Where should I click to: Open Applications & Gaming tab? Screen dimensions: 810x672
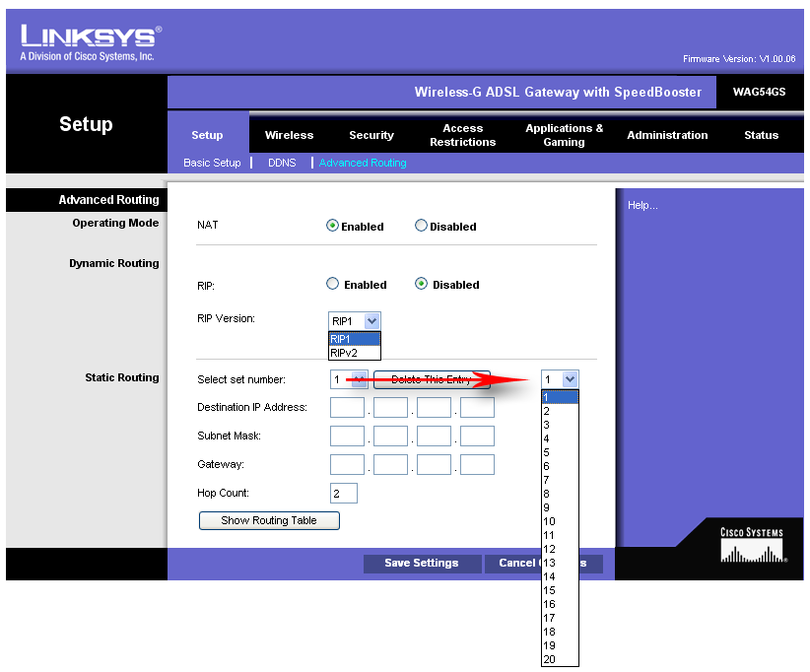(564, 135)
